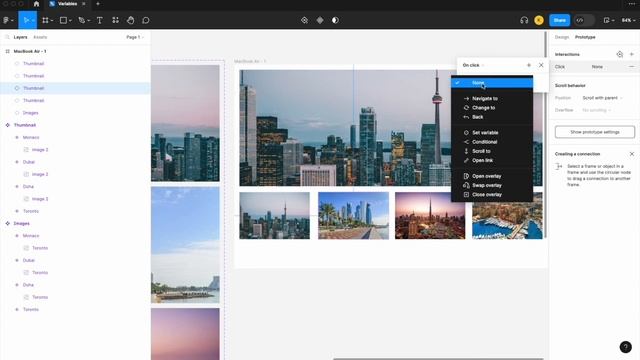Click the half-filled circle mask icon
Image resolution: width=640 pixels, height=360 pixels.
[x=335, y=20]
